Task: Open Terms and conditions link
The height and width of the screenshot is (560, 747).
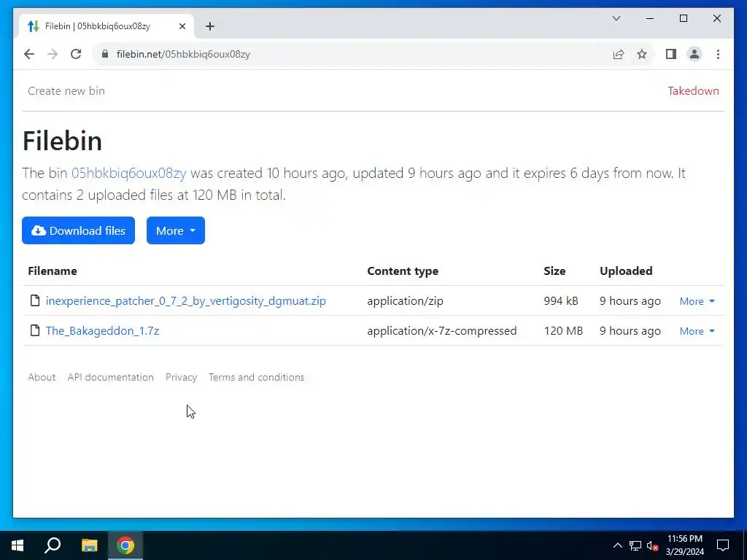Action: coord(256,377)
